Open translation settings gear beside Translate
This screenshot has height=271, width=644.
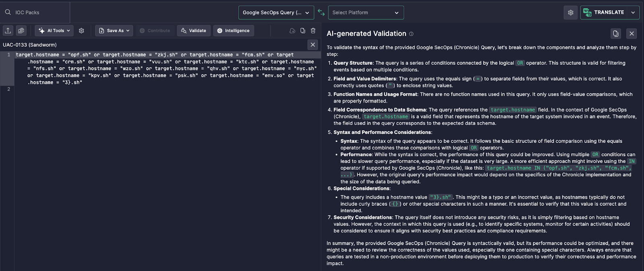[571, 12]
